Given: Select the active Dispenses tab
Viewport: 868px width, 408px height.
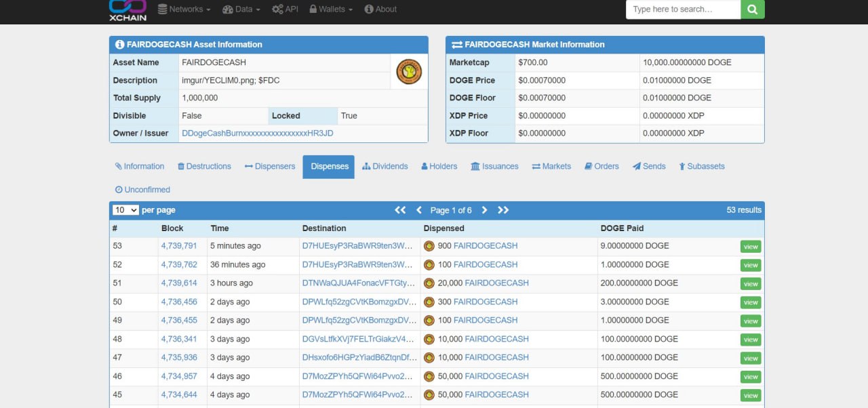Looking at the screenshot, I should coord(329,167).
